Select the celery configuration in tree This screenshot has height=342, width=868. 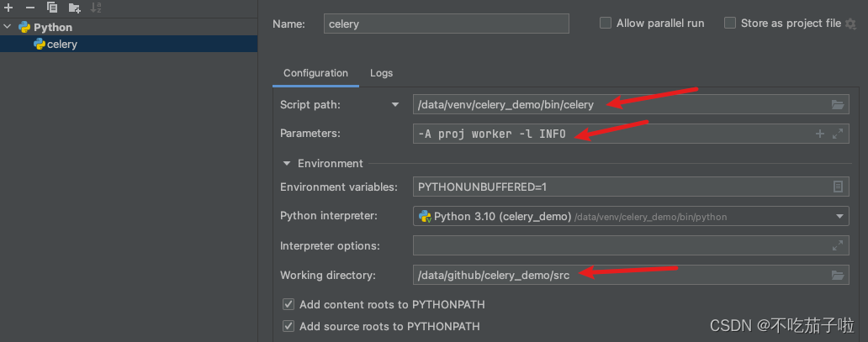129,44
